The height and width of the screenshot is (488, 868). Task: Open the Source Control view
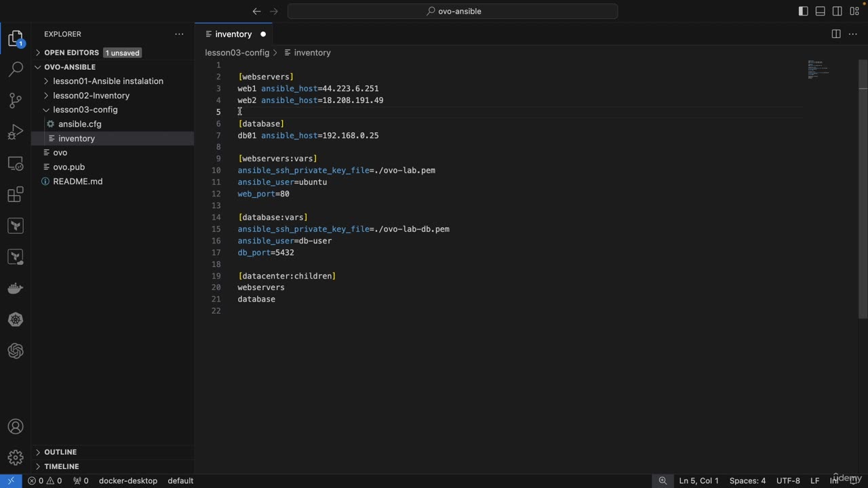click(x=15, y=100)
